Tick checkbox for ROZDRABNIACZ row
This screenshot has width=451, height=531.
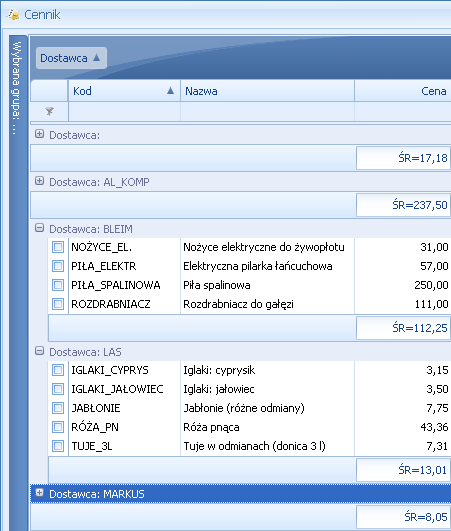click(x=58, y=304)
